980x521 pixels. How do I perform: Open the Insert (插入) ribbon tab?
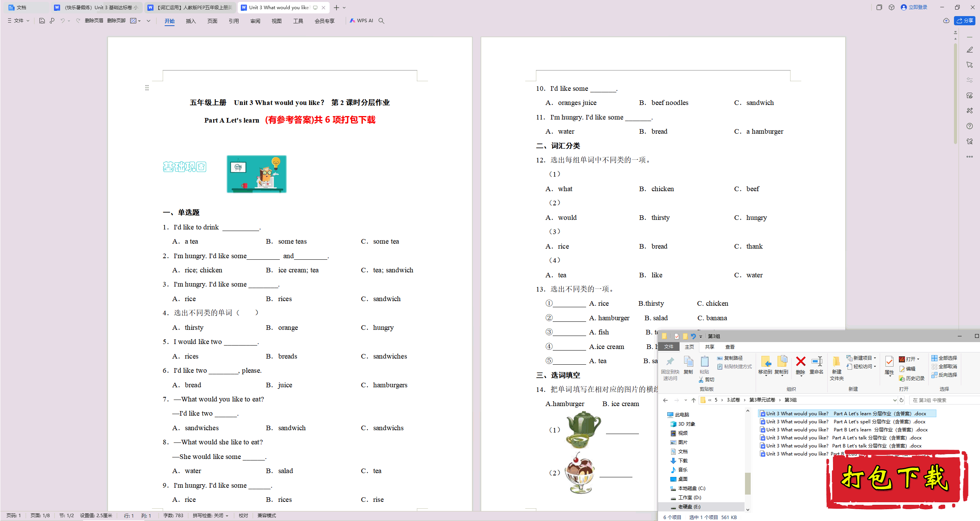[x=191, y=21]
